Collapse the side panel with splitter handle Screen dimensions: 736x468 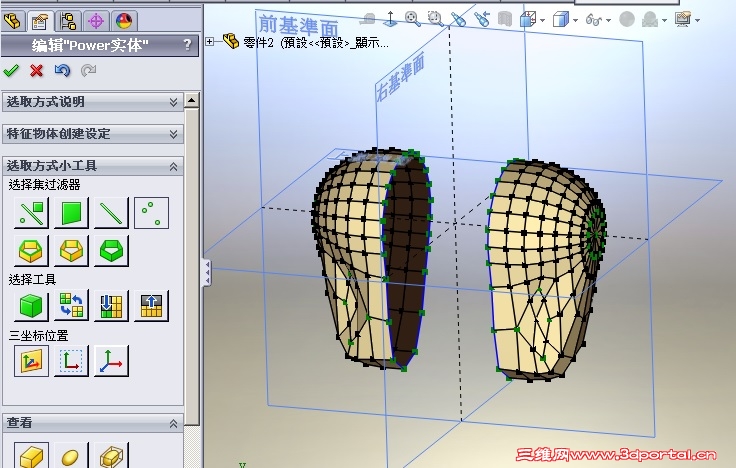click(x=207, y=272)
